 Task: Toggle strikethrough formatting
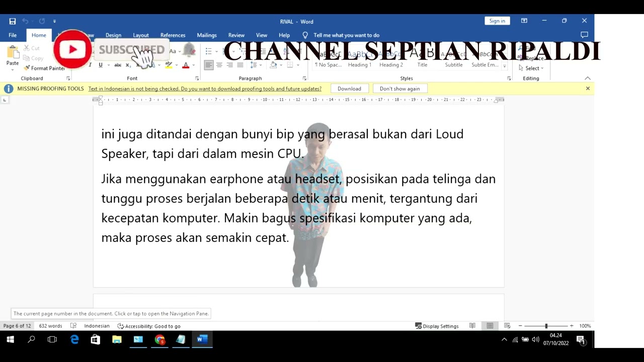pos(118,65)
